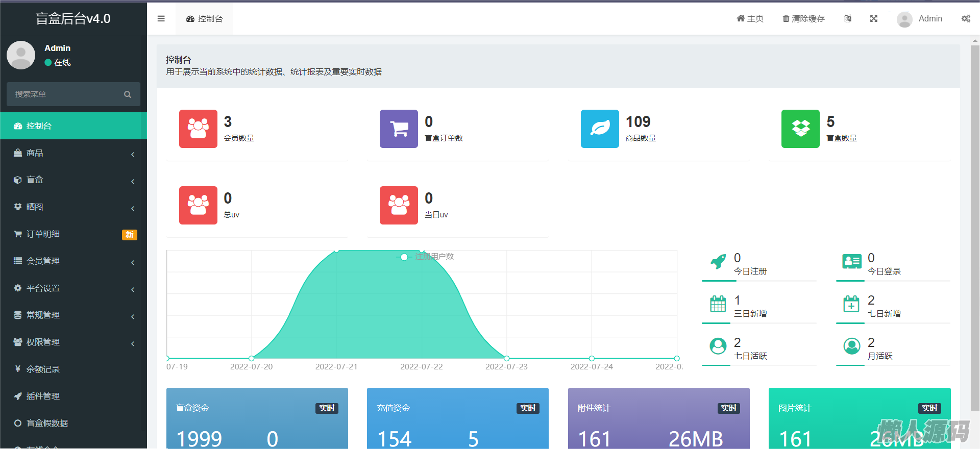The width and height of the screenshot is (980, 449).
Task: Expand the 平台设置 sidebar menu
Action: tap(73, 288)
